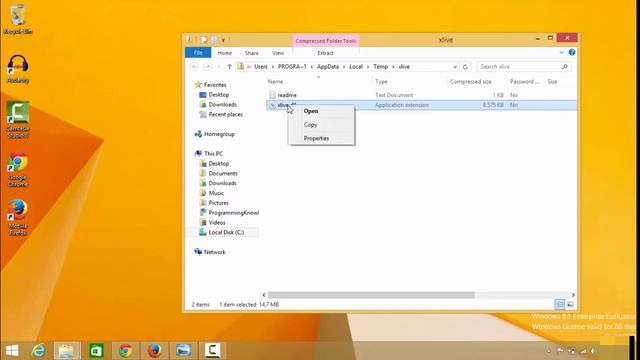
Task: Open the Windows Store taskbar icon
Action: tap(96, 350)
